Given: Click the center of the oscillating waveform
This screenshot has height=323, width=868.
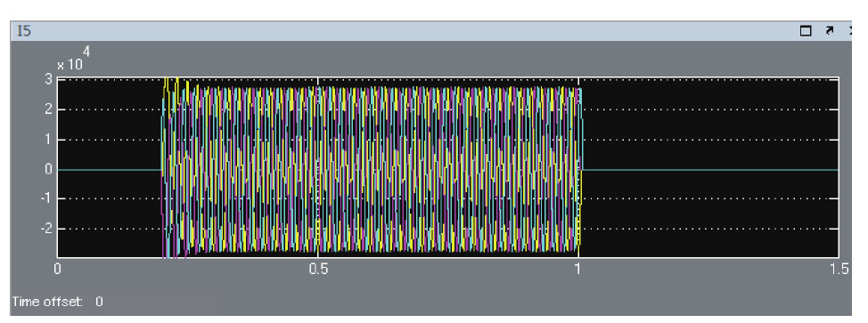Looking at the screenshot, I should point(372,169).
